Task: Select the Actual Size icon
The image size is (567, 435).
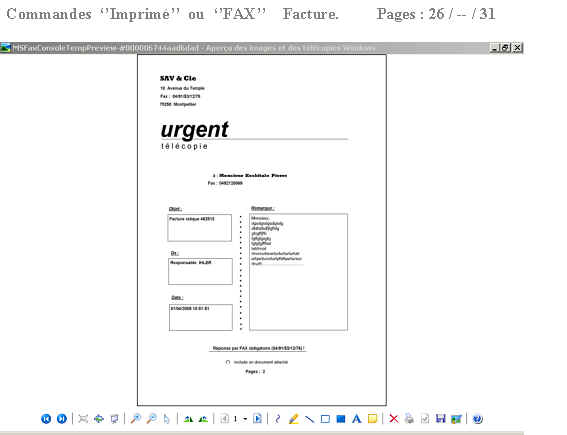Action: (x=99, y=419)
